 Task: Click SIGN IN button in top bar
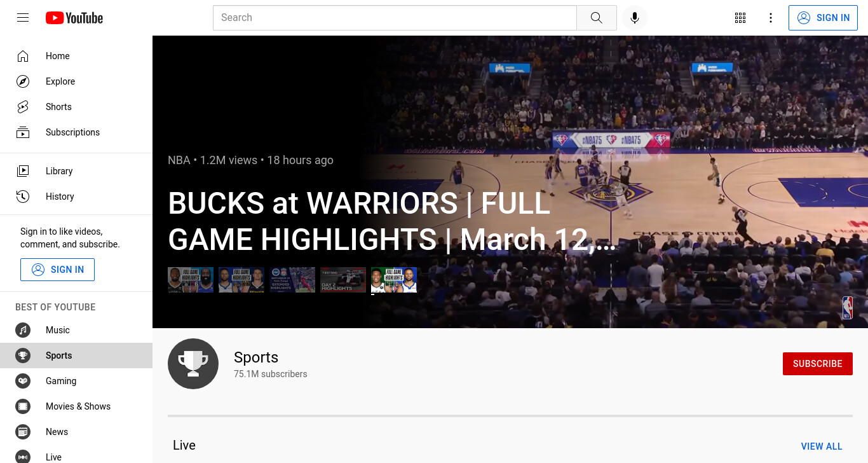click(823, 18)
